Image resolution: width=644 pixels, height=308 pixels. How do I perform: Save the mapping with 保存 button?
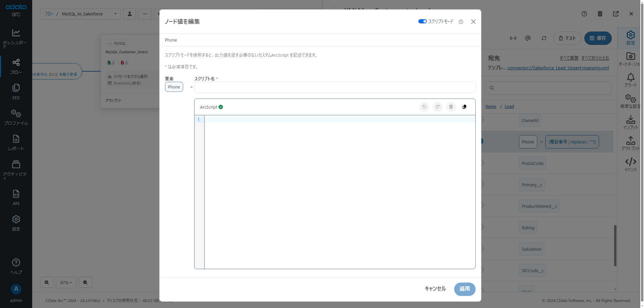pos(598,38)
